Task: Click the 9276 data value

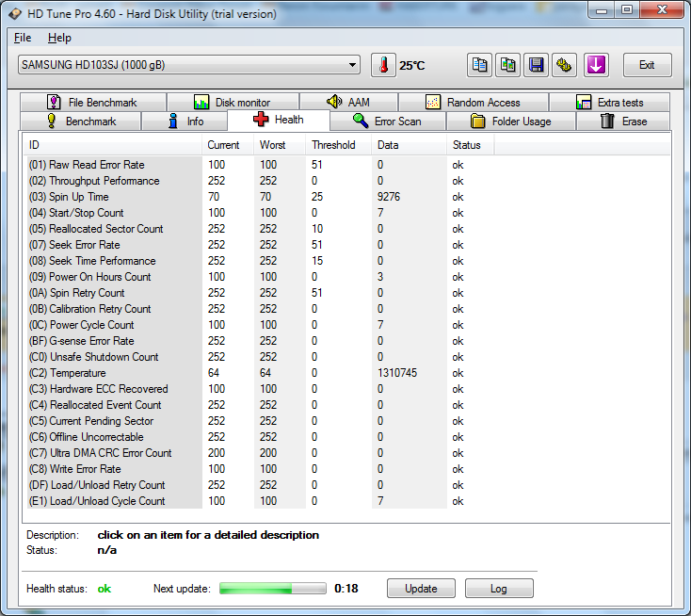Action: click(389, 197)
